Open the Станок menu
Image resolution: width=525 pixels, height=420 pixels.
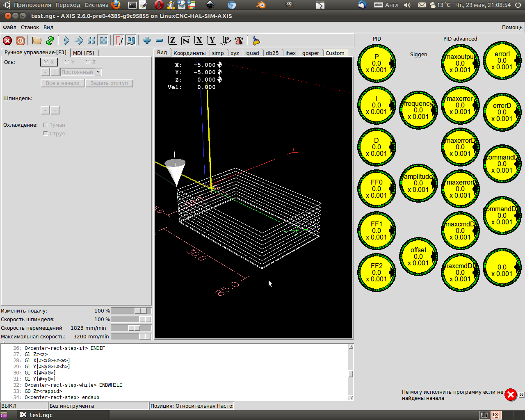[30, 27]
